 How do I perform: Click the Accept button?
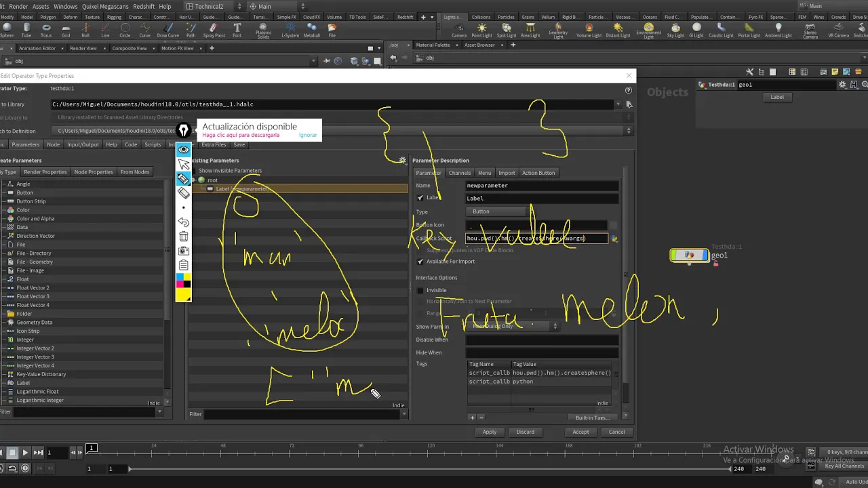[580, 432]
